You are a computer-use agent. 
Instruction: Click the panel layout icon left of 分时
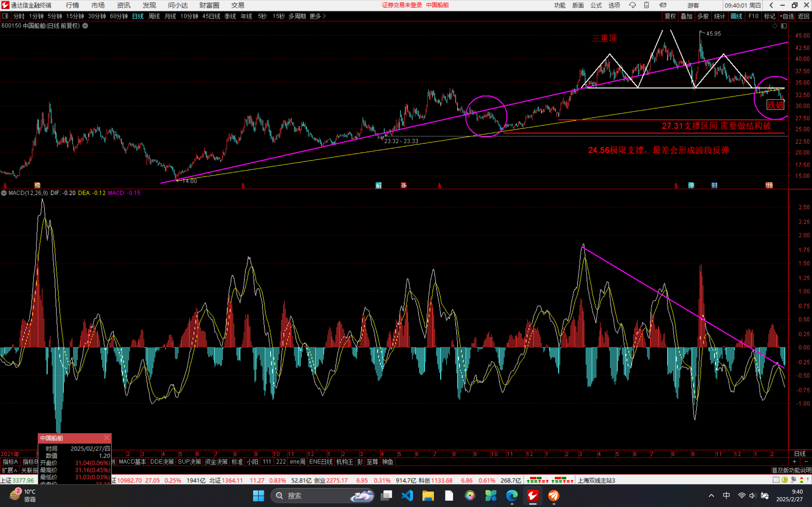pos(5,16)
